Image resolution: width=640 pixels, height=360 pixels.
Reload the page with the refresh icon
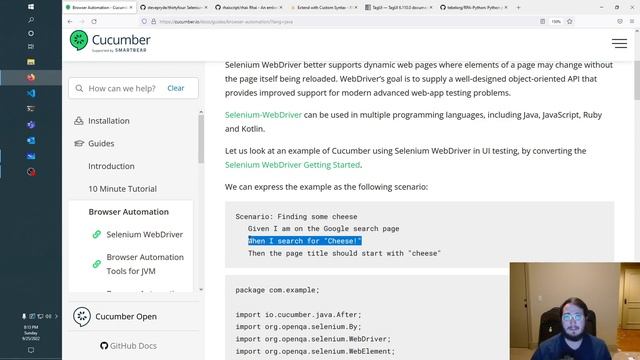(94, 21)
